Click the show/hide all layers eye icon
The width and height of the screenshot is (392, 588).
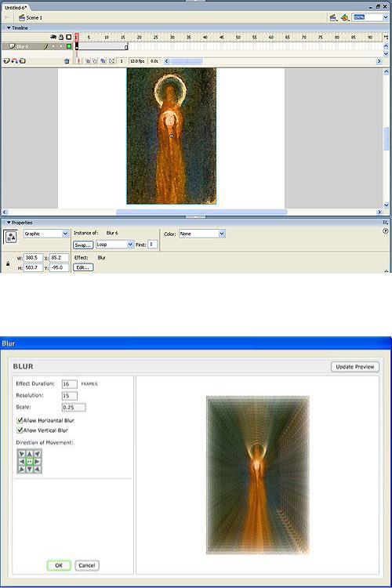[x=53, y=37]
